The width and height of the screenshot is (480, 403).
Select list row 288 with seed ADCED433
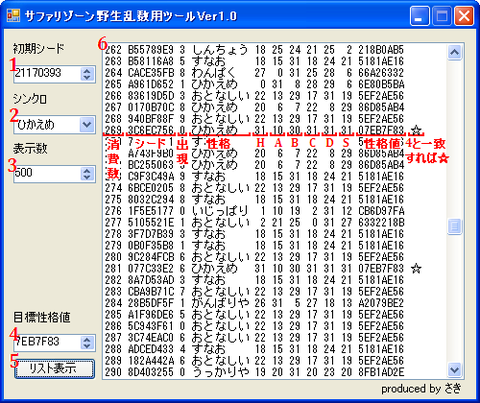click(254, 349)
